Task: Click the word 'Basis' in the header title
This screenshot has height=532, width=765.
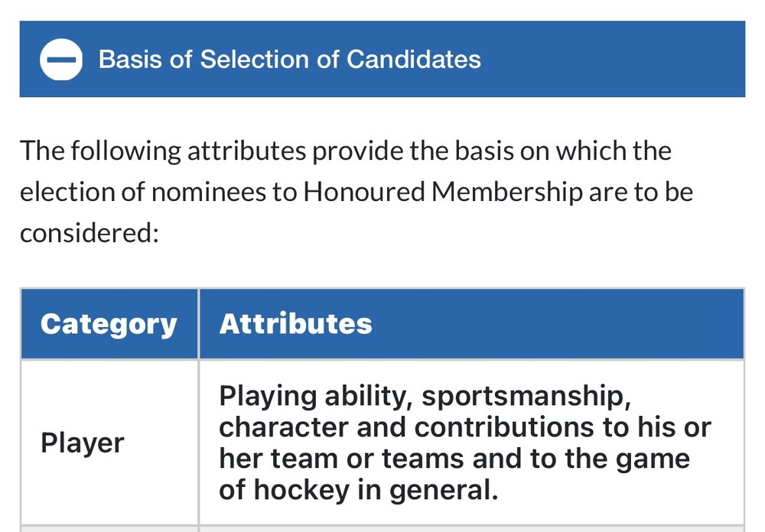Action: coord(130,60)
